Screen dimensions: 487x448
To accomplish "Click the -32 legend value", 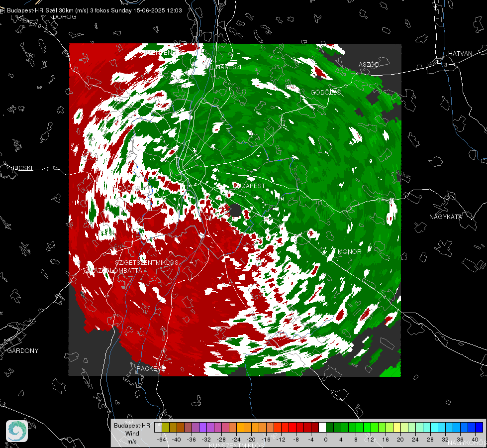I will (x=206, y=440).
